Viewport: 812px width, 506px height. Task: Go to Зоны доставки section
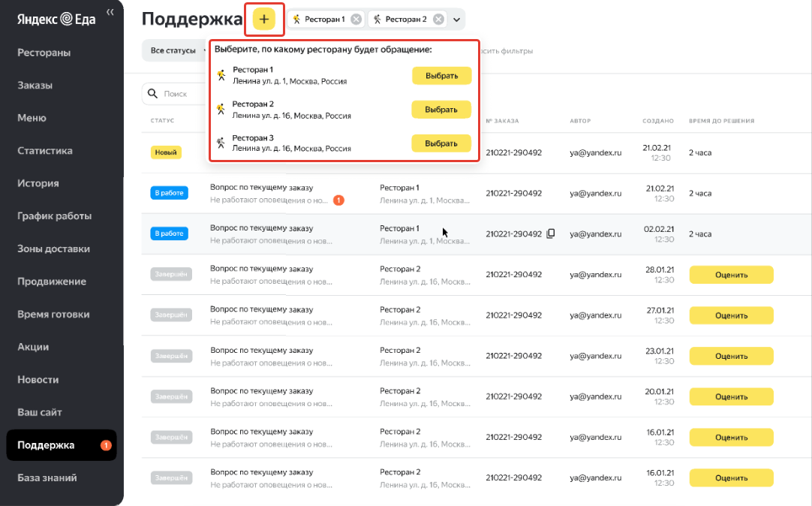coord(53,248)
